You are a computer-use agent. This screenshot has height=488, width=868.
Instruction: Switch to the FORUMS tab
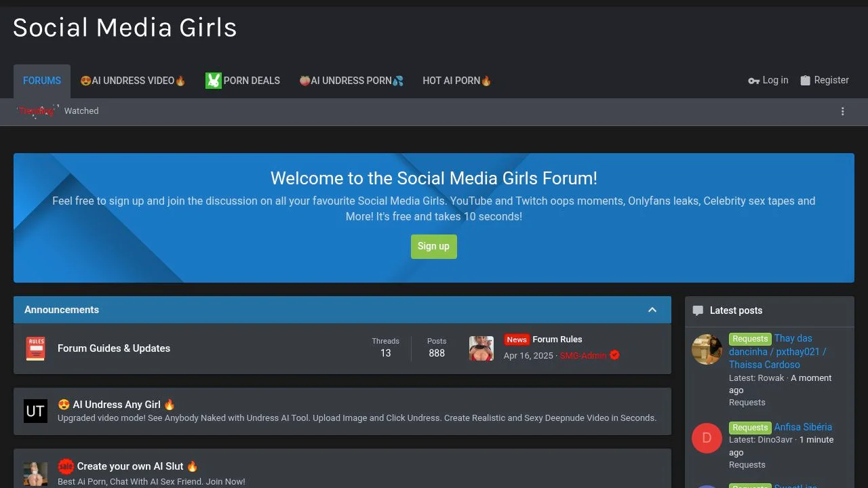pyautogui.click(x=41, y=80)
